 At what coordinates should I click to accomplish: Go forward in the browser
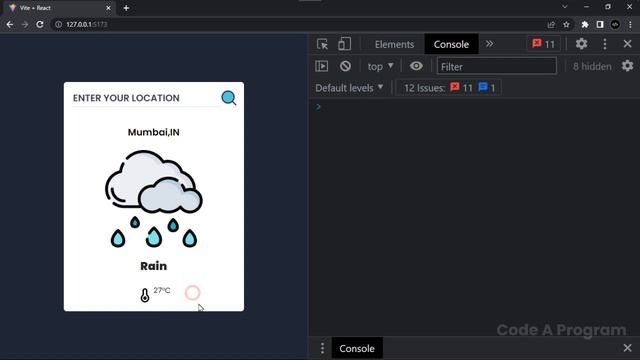[x=25, y=24]
